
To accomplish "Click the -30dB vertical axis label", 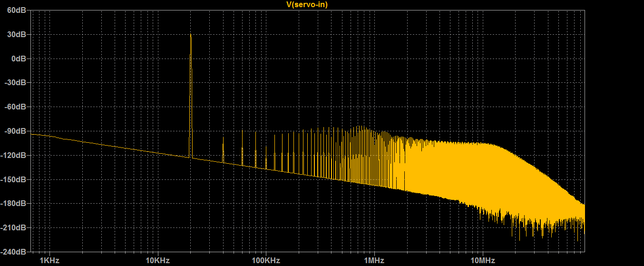I will point(16,82).
